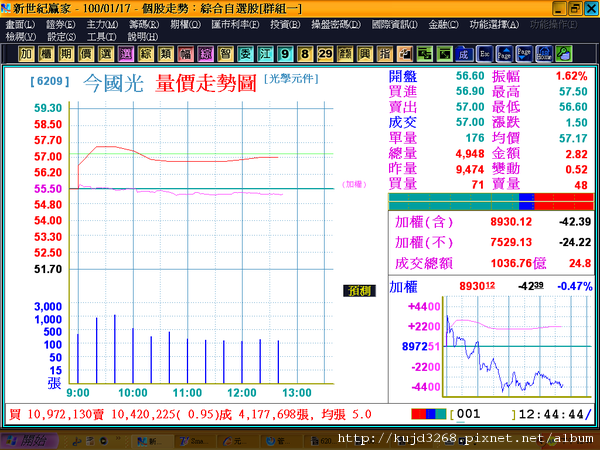The height and width of the screenshot is (450, 600).
Task: Click the cyan 9 toolbar icon
Action: 285,54
